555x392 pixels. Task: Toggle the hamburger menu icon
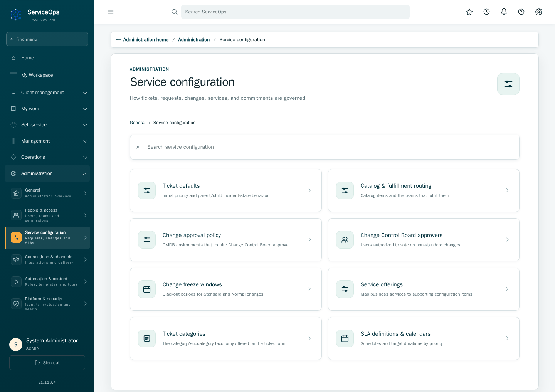point(111,12)
